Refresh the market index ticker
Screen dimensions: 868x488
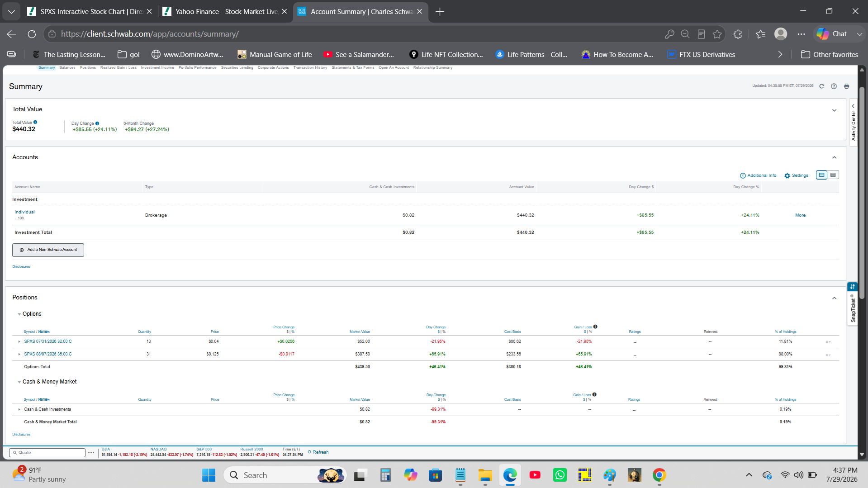click(318, 452)
